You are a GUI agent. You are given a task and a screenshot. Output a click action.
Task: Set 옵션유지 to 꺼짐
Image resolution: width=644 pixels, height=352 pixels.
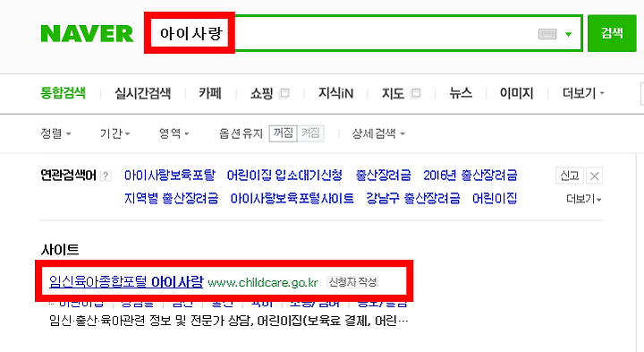[x=283, y=133]
